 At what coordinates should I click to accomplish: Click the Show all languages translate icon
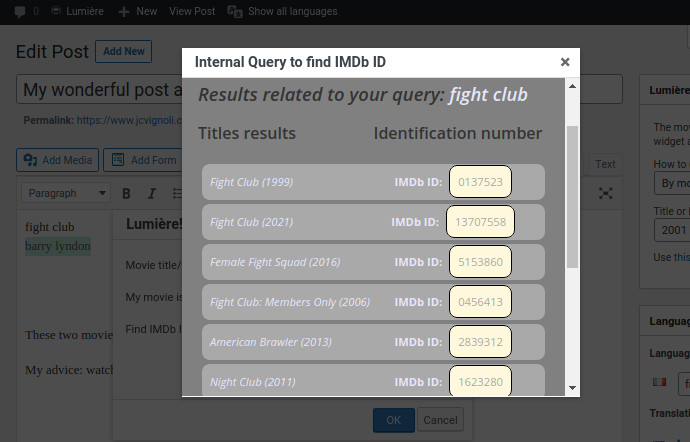pos(235,11)
